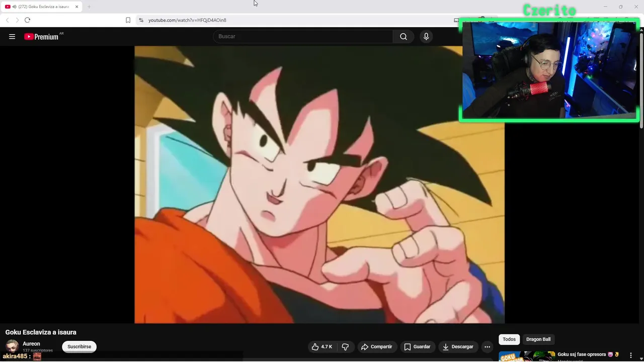Click the magnifier search button
This screenshot has height=362, width=644.
click(404, 36)
